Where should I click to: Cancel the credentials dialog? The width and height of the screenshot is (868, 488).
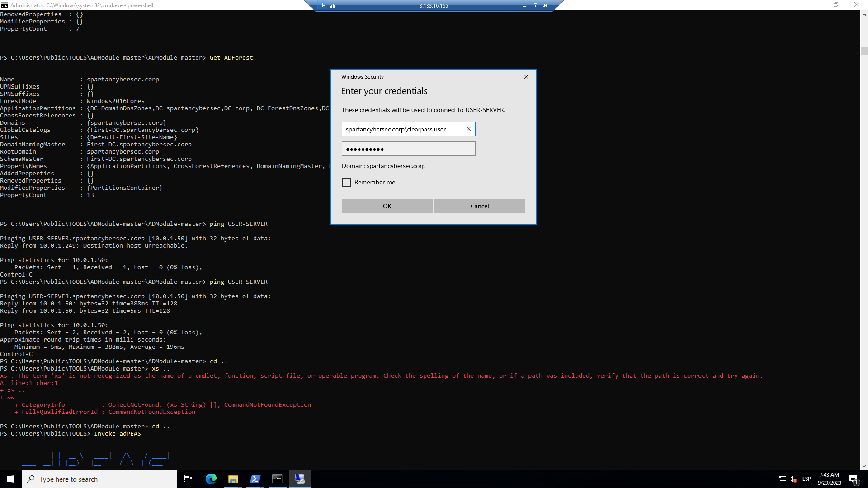coord(480,206)
